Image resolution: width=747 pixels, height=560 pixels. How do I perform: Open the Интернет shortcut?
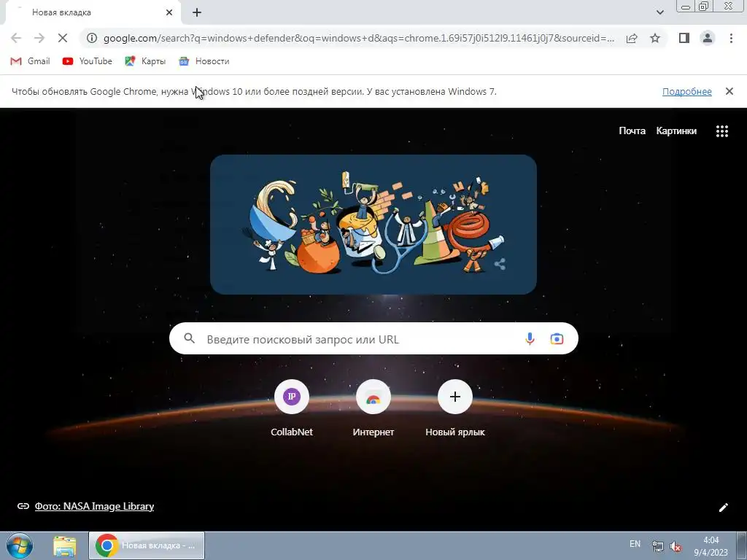pos(373,408)
